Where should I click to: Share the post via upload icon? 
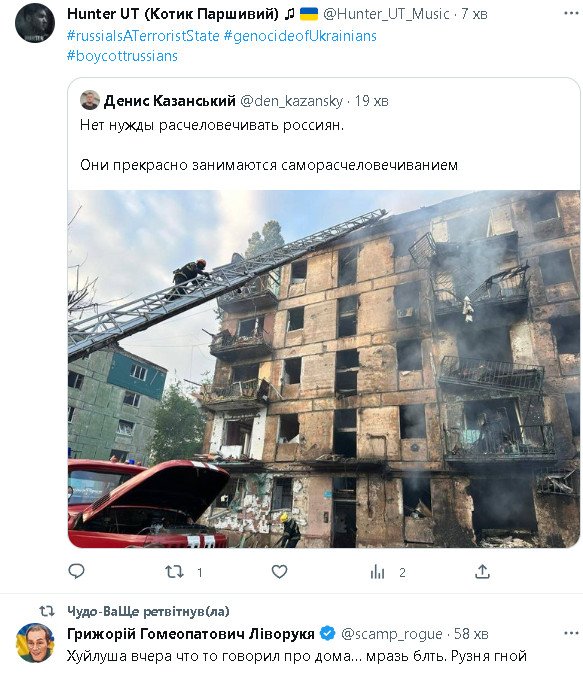(482, 572)
